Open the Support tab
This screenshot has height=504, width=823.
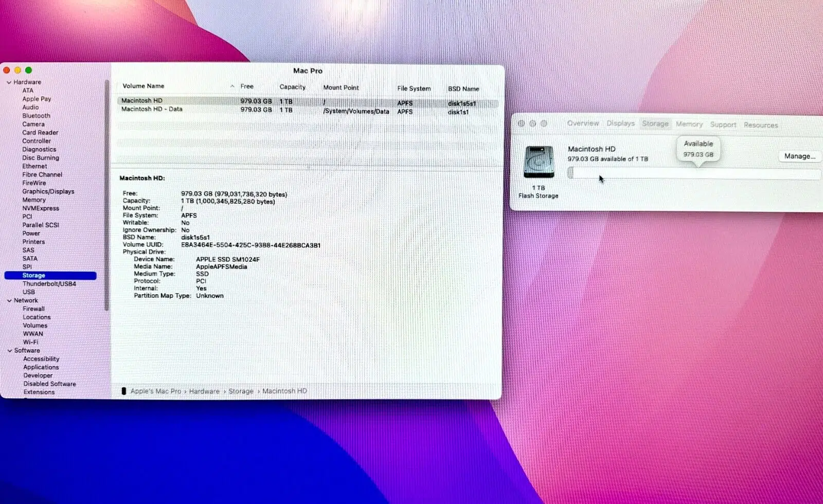click(723, 124)
